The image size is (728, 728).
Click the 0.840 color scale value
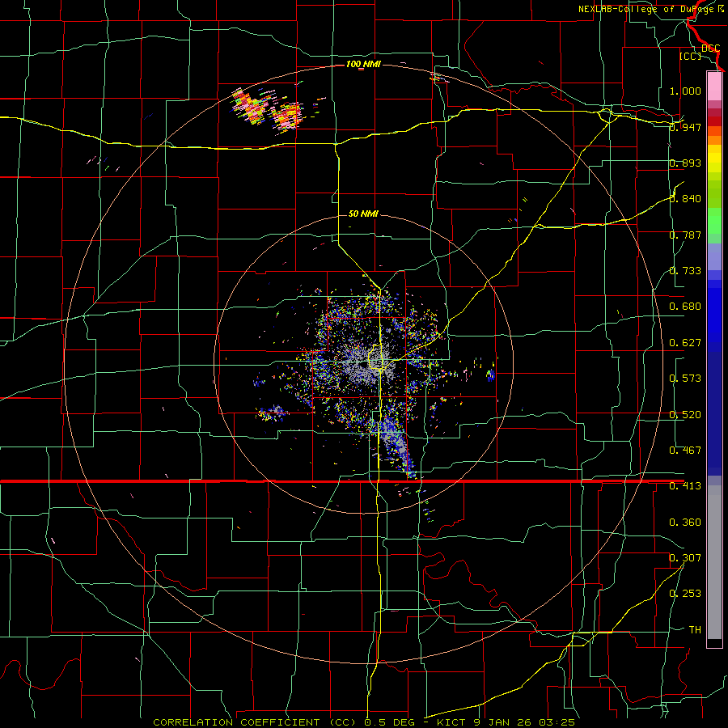click(x=685, y=199)
